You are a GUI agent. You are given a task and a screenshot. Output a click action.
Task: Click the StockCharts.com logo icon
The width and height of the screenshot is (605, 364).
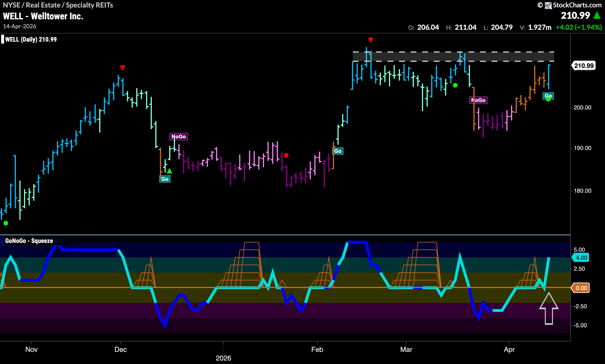[x=548, y=5]
